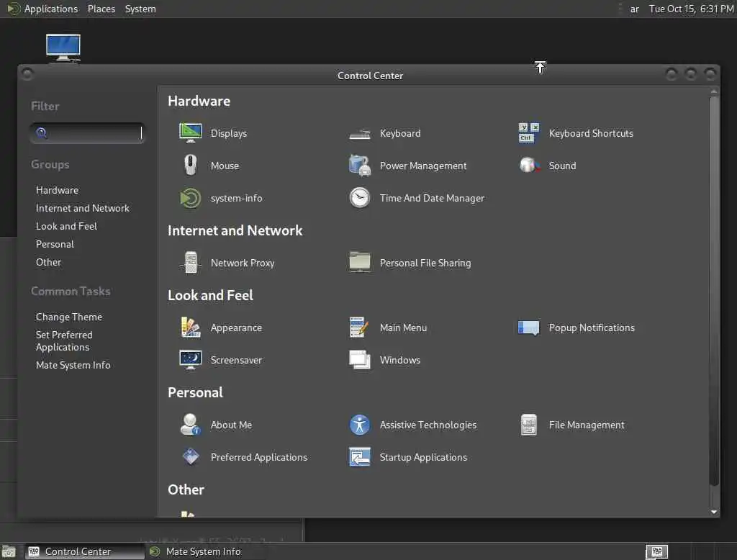Viewport: 737px width, 560px height.
Task: Open the Displays settings icon
Action: point(190,133)
